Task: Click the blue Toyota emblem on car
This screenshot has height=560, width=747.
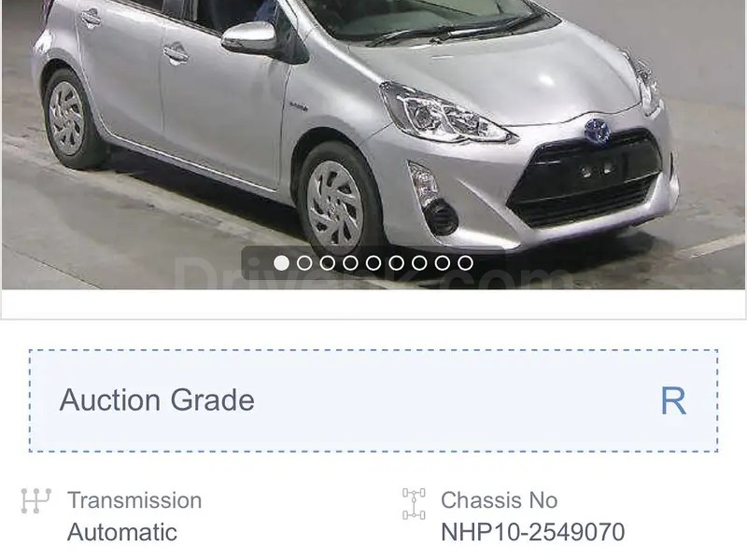Action: click(x=597, y=131)
